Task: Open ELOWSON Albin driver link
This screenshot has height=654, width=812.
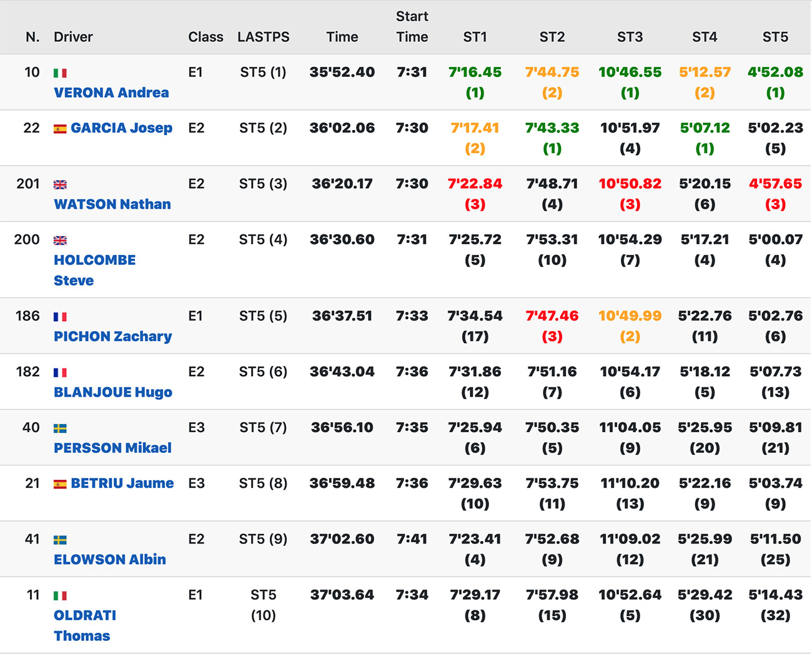Action: click(110, 560)
